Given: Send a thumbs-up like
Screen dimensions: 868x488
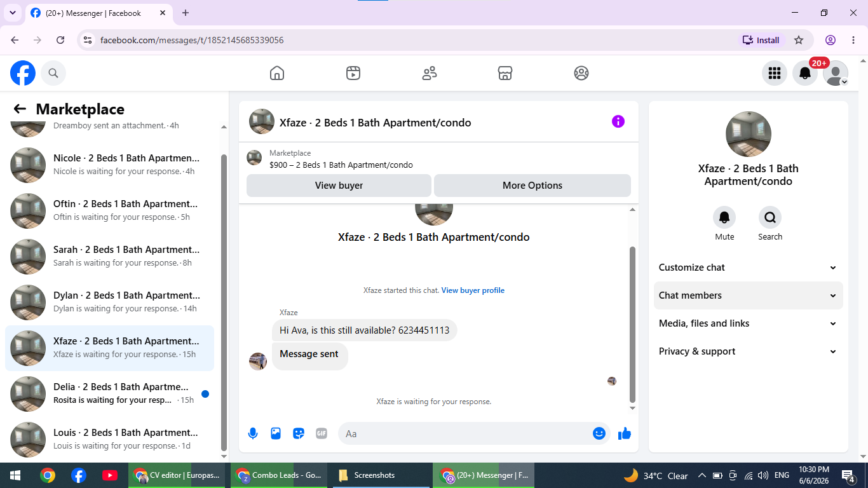Looking at the screenshot, I should (625, 433).
